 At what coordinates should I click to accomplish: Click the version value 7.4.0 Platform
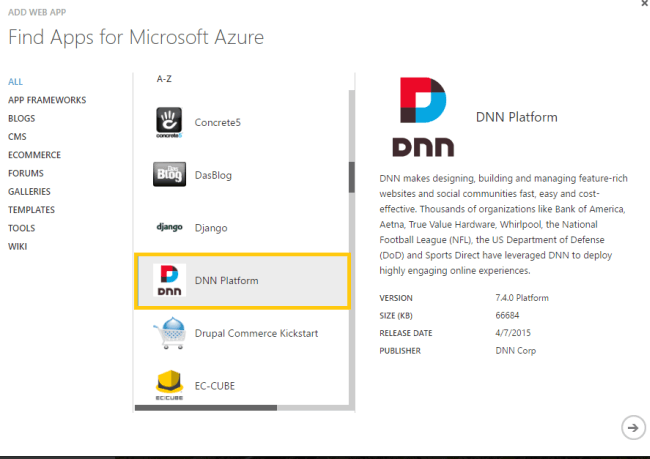point(522,298)
